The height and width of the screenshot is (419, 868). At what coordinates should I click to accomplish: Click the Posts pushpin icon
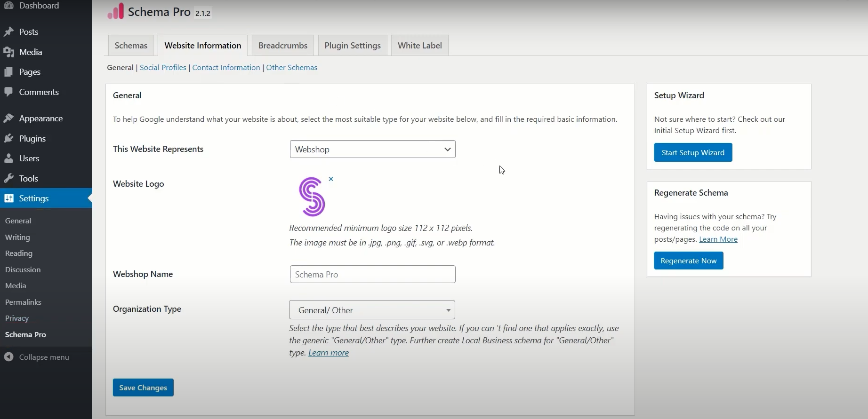tap(8, 32)
